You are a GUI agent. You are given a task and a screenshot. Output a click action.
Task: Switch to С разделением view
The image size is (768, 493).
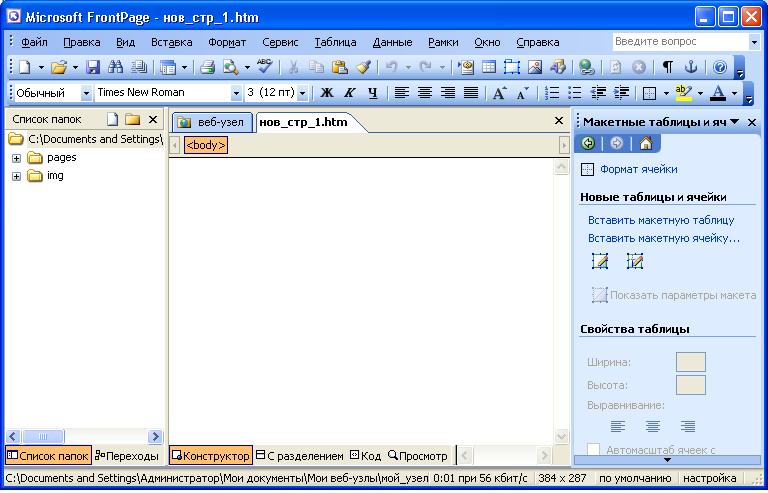click(300, 456)
